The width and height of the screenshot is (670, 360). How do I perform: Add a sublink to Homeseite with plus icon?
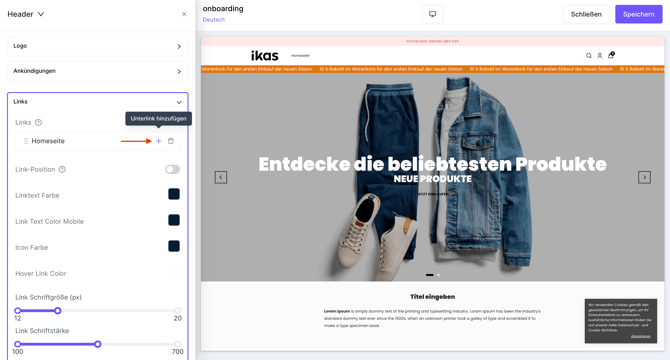(159, 141)
